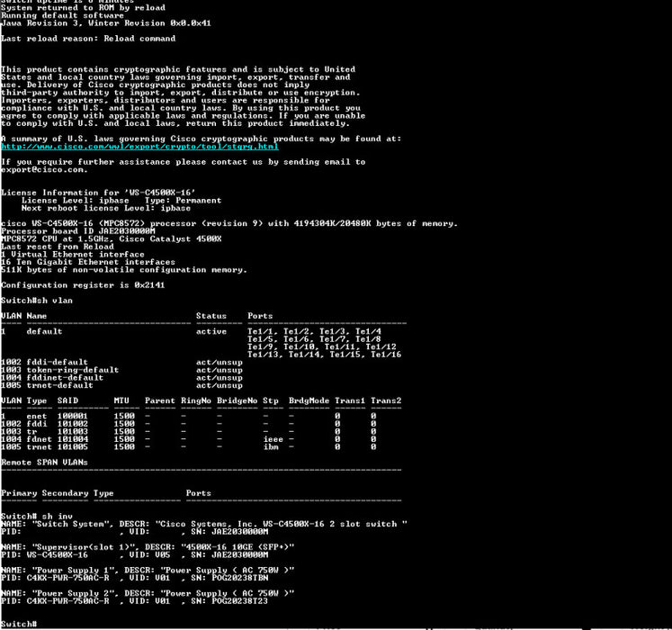Viewport: 672px width, 630px height.
Task: Select SAID value '100001'
Action: pyautogui.click(x=73, y=417)
